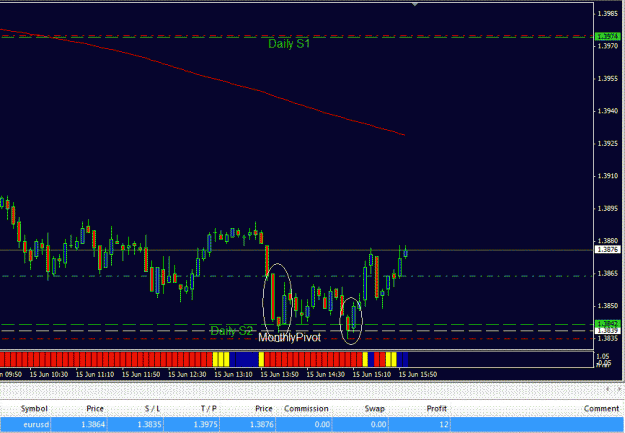Click the "15 Jun 13:50" time label
This screenshot has height=433, width=625.
point(279,374)
